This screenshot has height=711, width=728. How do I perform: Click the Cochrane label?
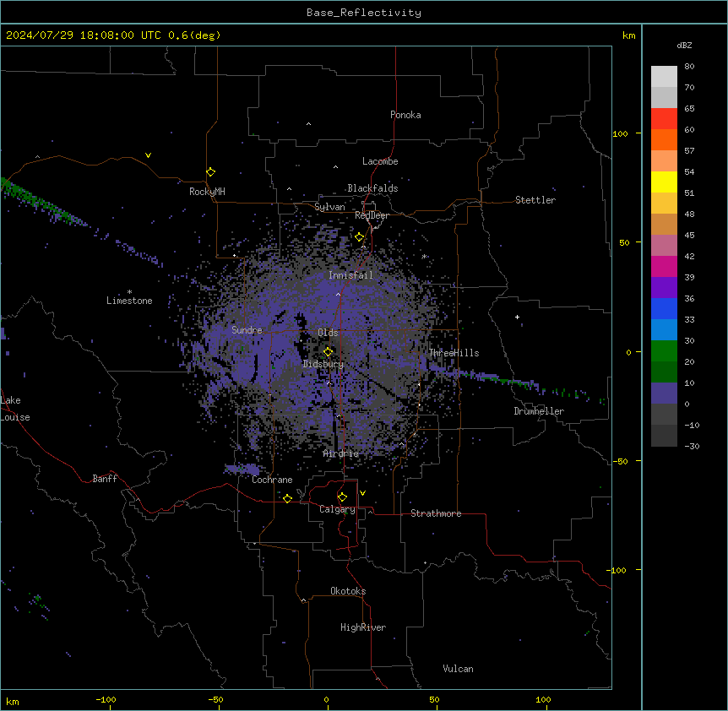[272, 480]
